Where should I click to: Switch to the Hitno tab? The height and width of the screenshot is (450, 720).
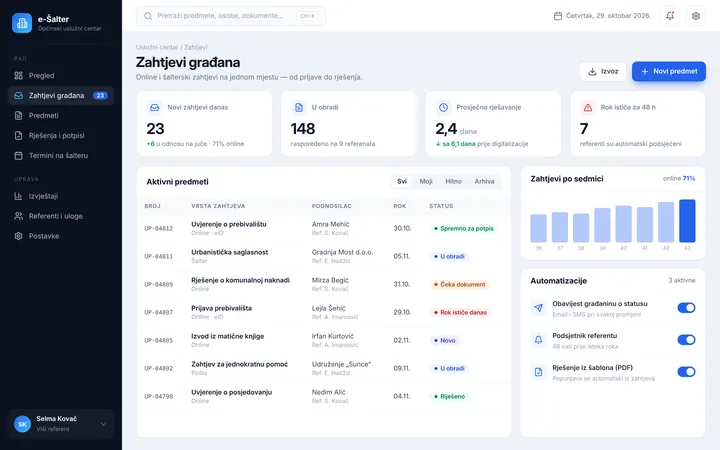pos(453,181)
